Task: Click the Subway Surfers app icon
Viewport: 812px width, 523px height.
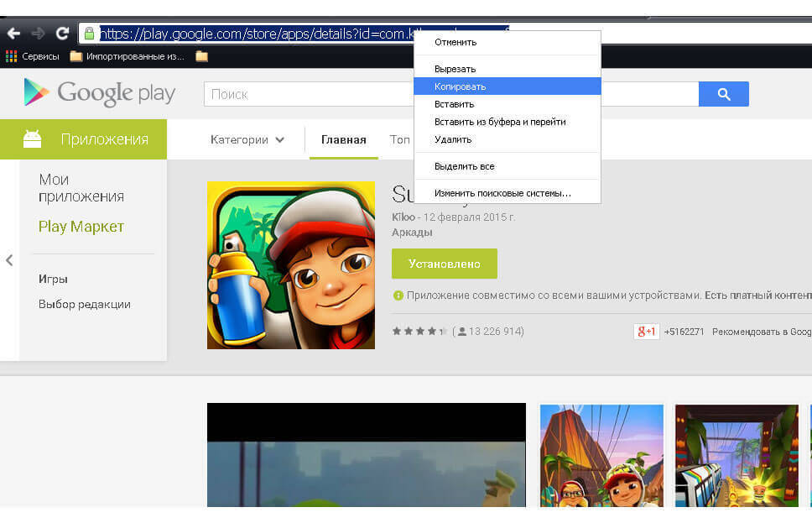Action: coord(291,265)
